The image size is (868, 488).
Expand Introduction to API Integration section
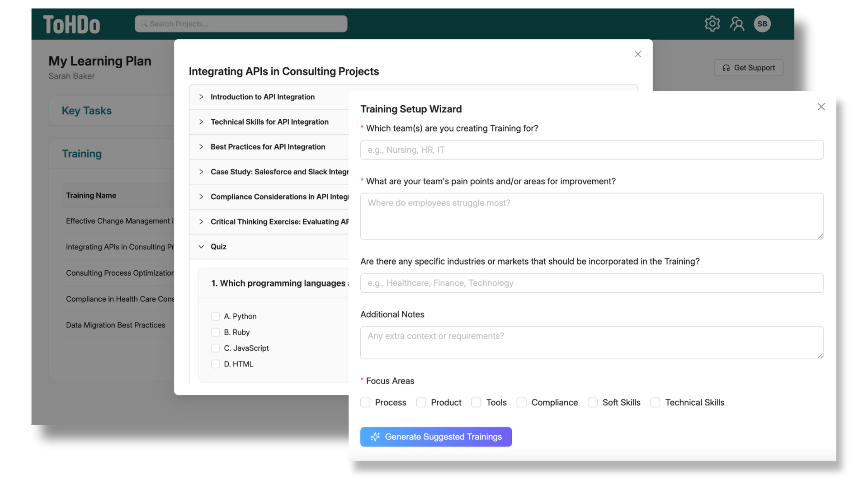tap(262, 97)
